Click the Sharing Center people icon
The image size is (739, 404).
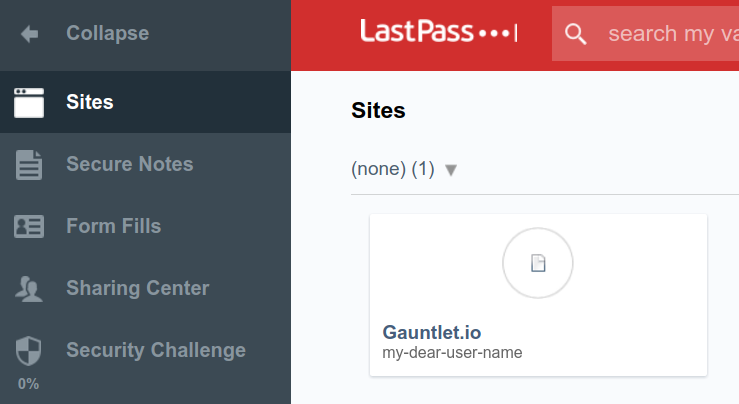29,288
